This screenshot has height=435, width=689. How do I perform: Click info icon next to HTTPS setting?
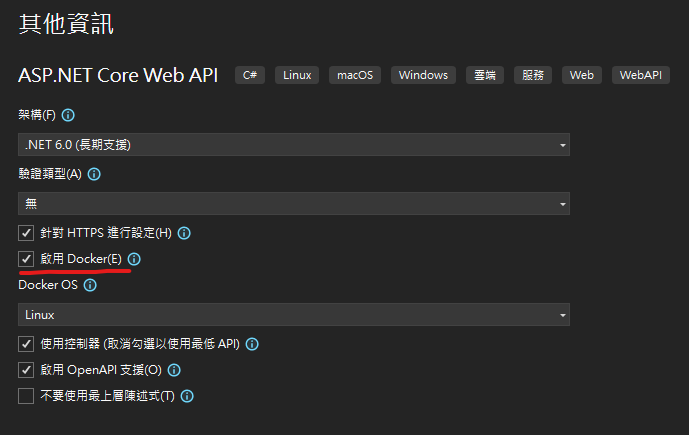pyautogui.click(x=184, y=233)
